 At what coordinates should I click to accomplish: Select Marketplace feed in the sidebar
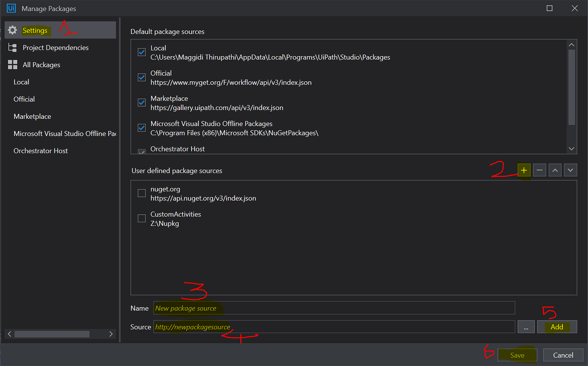[32, 116]
